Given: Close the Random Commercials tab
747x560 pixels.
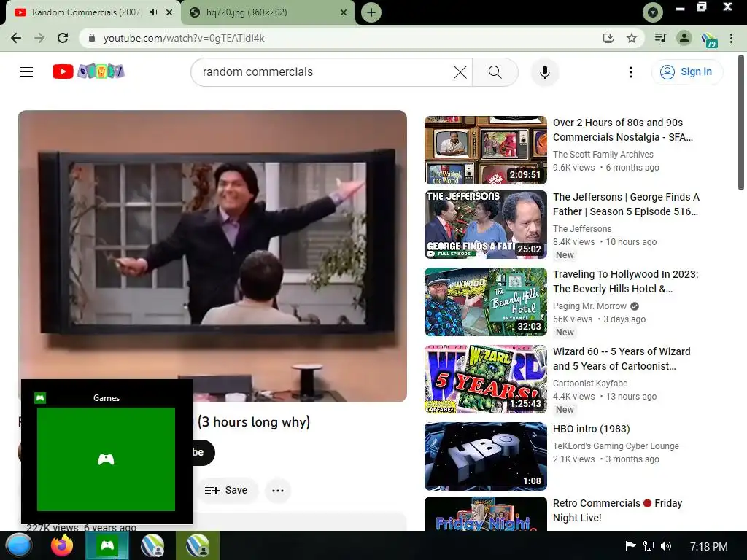Looking at the screenshot, I should click(x=169, y=12).
